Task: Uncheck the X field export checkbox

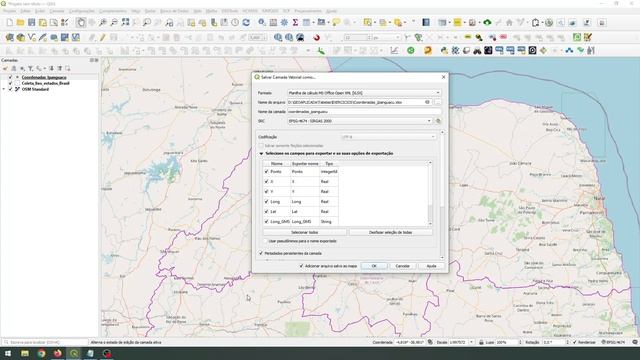Action: [x=267, y=182]
